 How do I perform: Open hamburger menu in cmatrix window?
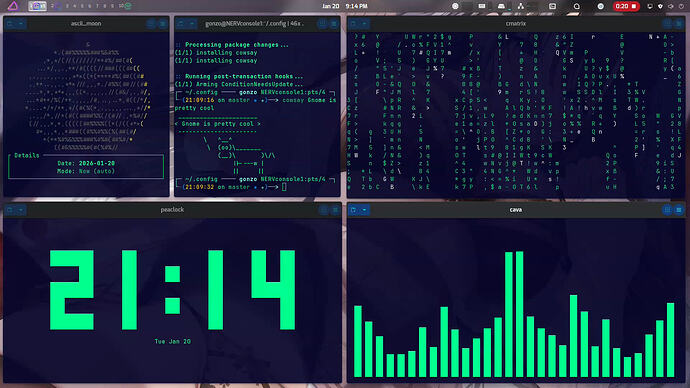679,24
